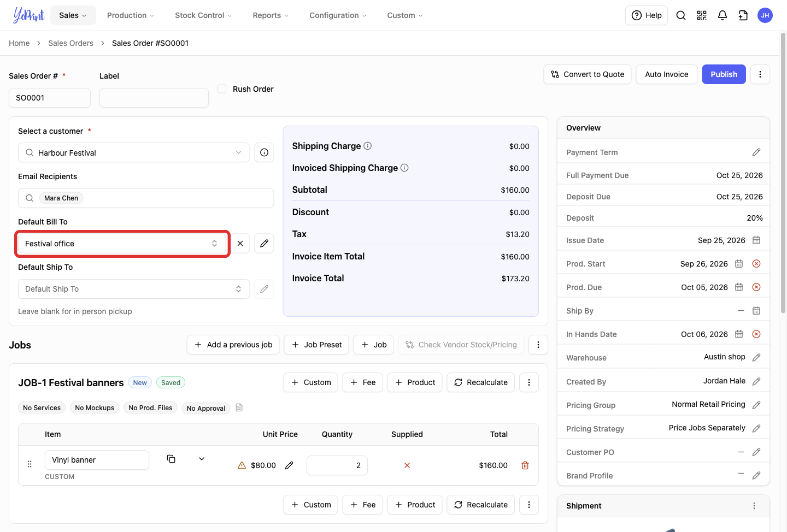The width and height of the screenshot is (787, 532).
Task: Open calendar for Issue Date
Action: (x=756, y=240)
